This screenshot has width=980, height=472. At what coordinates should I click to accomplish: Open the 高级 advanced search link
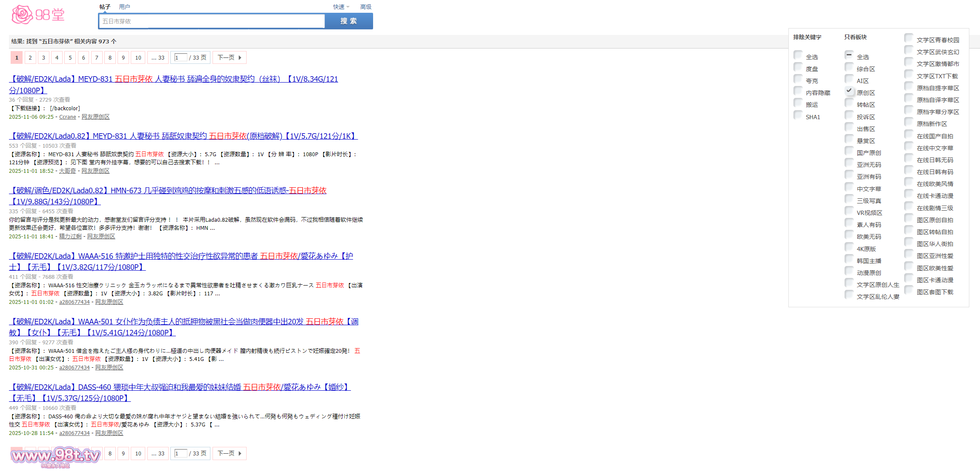click(365, 7)
